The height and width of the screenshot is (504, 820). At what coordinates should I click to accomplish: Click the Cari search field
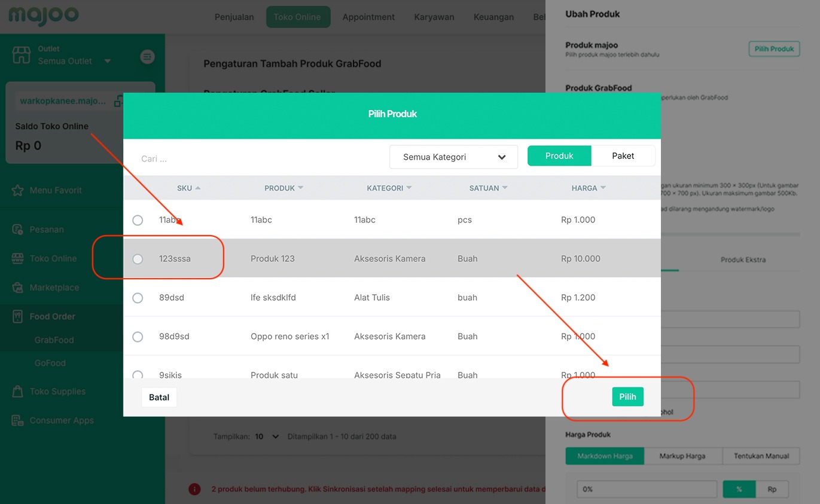(x=257, y=158)
